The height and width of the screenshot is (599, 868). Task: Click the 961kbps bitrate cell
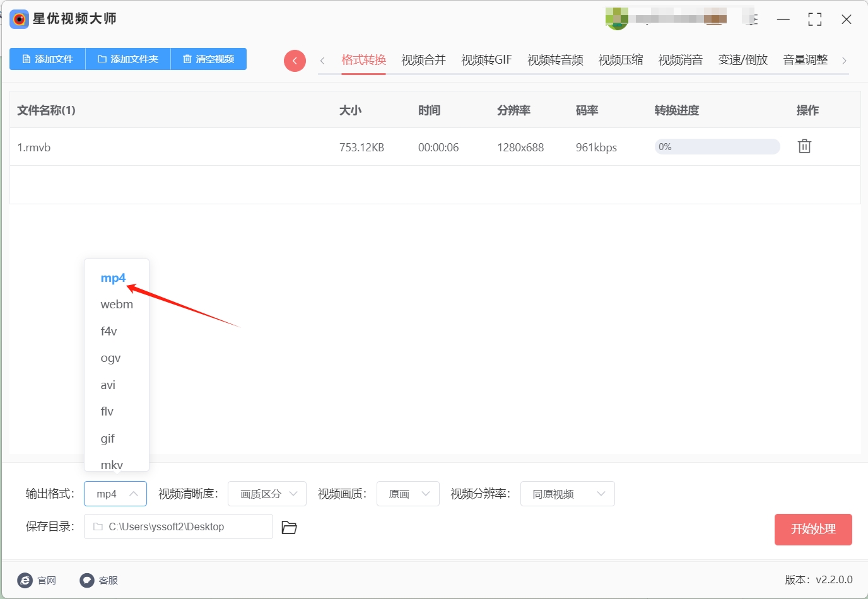tap(596, 148)
